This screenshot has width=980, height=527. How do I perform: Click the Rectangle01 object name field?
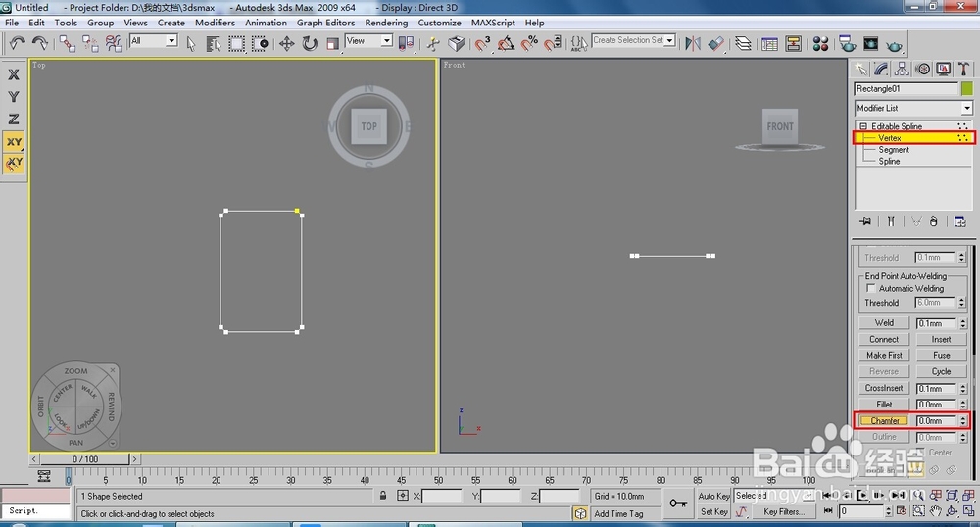906,89
